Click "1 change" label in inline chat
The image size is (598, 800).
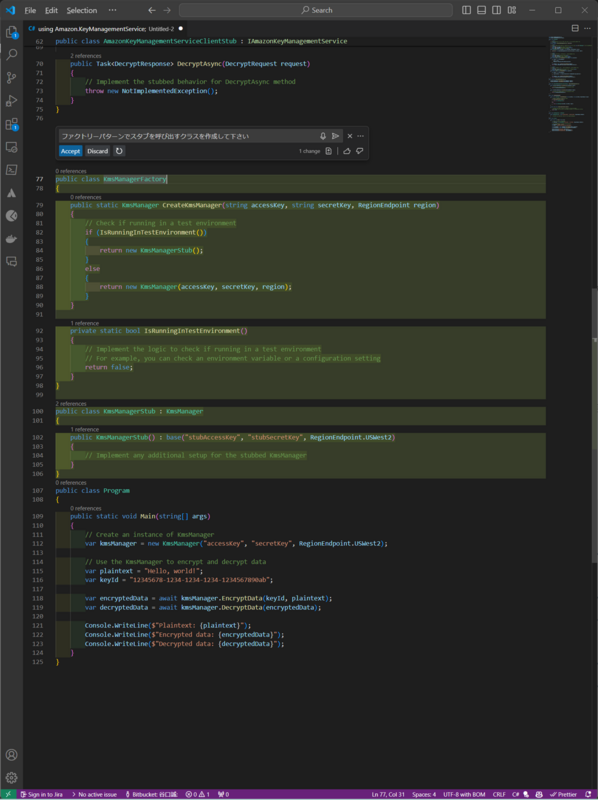coord(310,152)
